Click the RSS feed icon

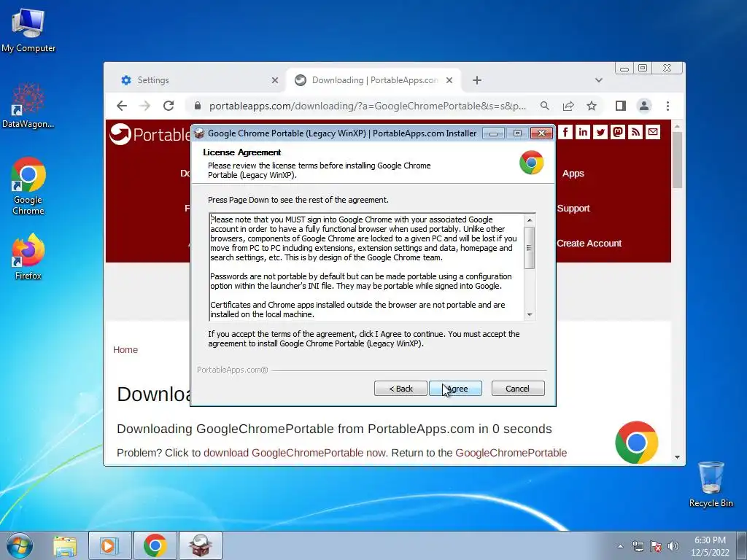coord(635,132)
